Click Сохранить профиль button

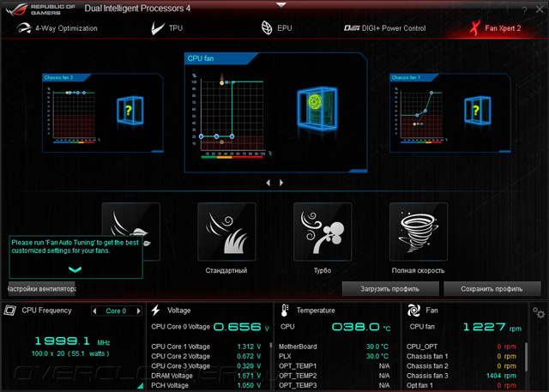coord(492,289)
